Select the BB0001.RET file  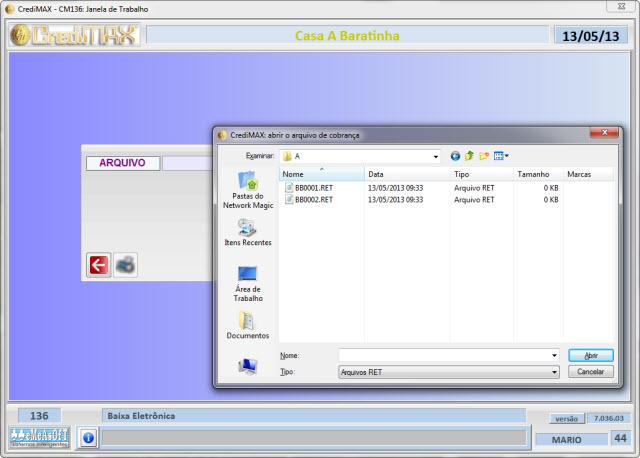point(312,187)
